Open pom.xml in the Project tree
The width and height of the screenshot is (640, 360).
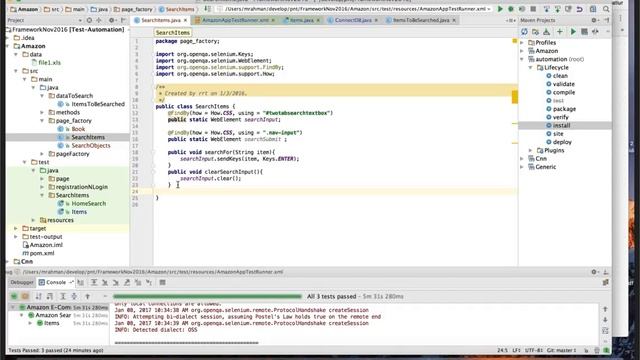42,253
